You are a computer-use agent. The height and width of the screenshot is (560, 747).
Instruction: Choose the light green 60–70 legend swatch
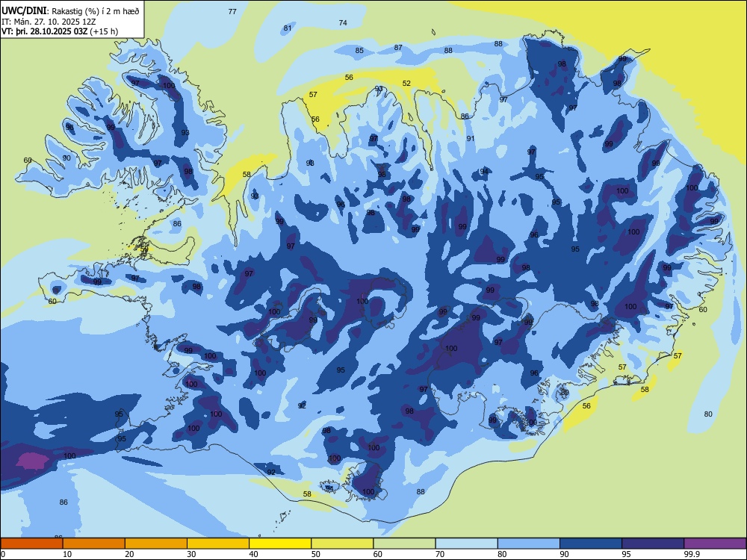404,544
